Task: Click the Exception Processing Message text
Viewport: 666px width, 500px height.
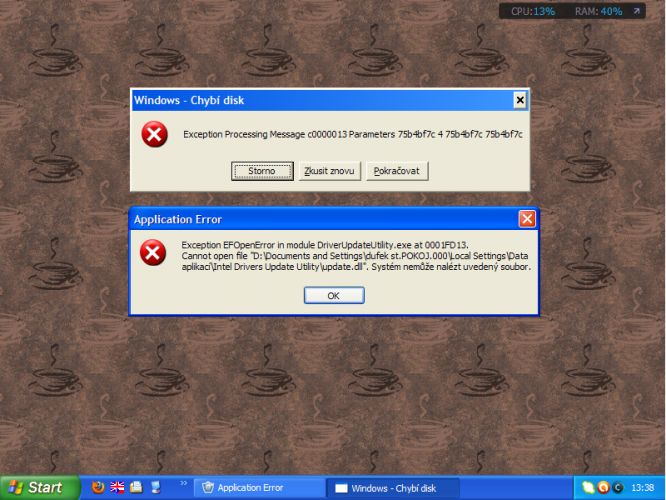Action: (353, 134)
